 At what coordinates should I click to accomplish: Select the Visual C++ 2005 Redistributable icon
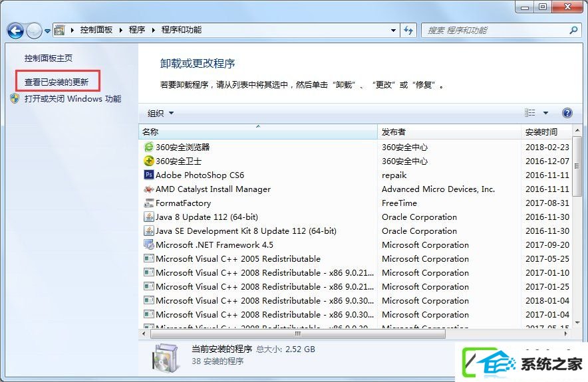tap(149, 259)
